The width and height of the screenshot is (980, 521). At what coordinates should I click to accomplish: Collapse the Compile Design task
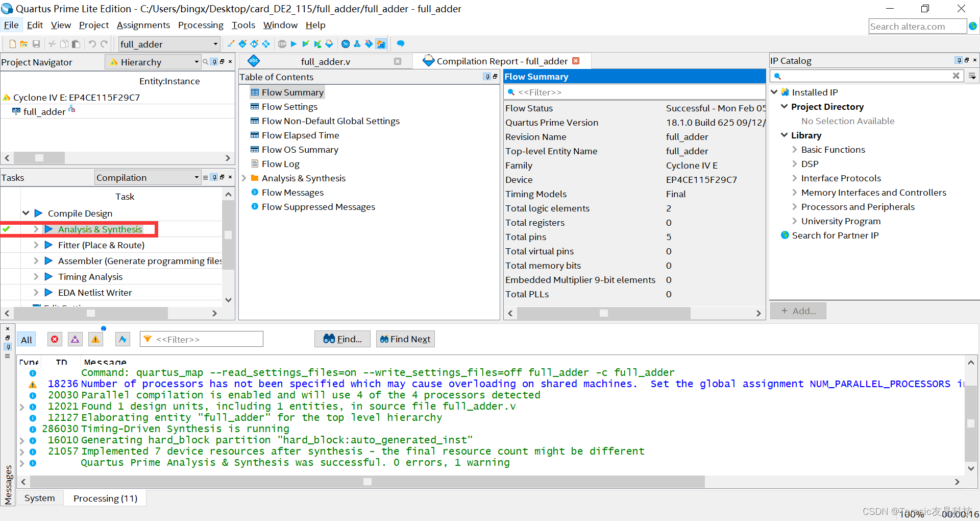pos(26,213)
